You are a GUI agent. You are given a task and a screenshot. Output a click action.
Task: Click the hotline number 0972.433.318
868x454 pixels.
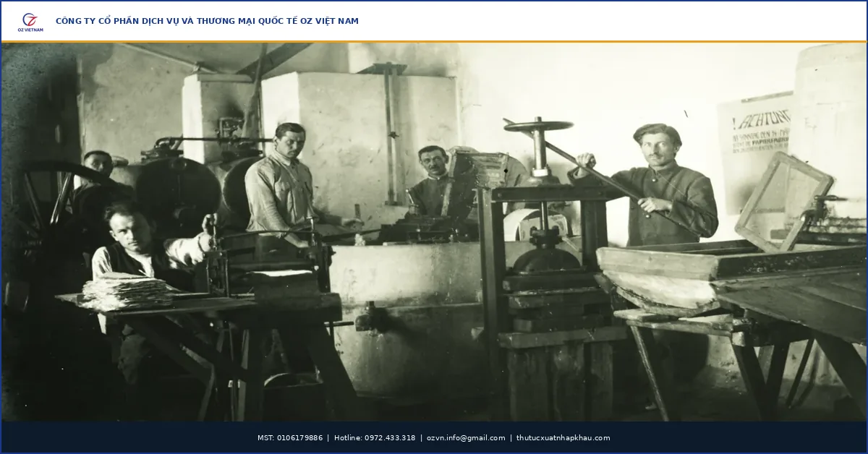click(x=390, y=438)
